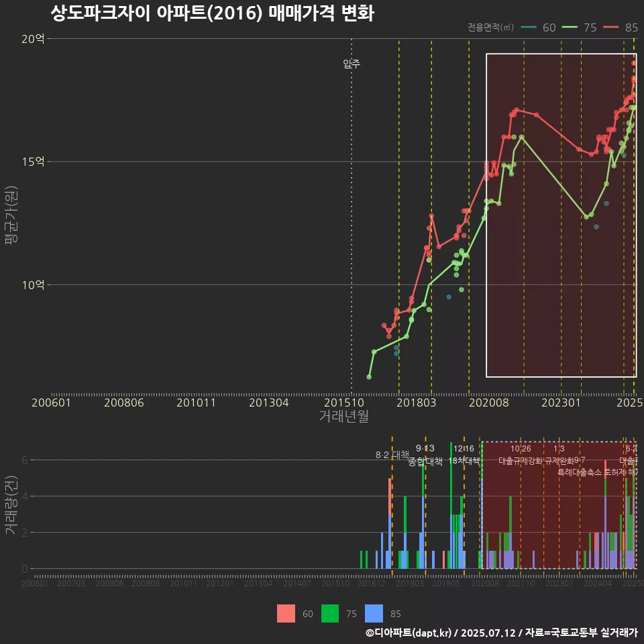Click the 202404 volume chart x-axis label
The height and width of the screenshot is (644, 644).
click(x=598, y=583)
